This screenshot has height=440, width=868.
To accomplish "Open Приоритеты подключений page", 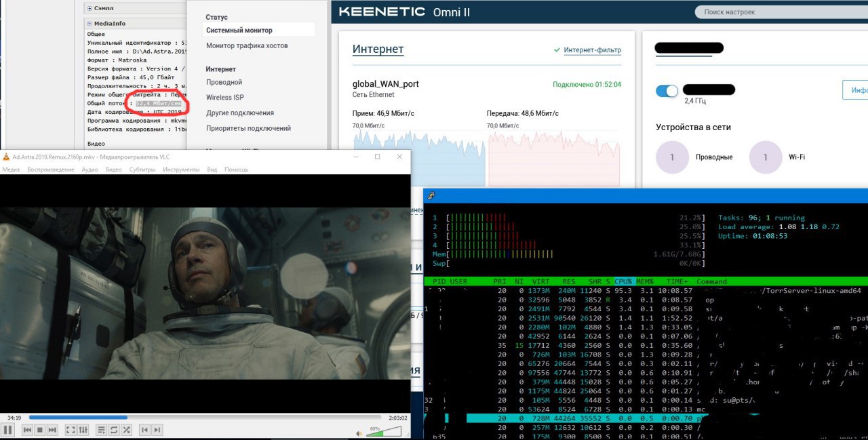I will (248, 128).
